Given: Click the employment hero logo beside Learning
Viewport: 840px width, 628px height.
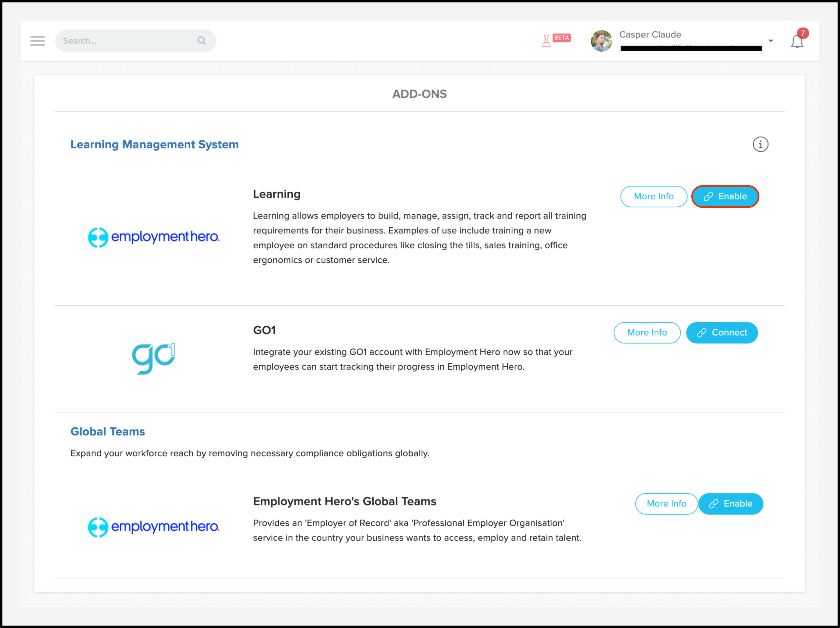Looking at the screenshot, I should pyautogui.click(x=153, y=237).
